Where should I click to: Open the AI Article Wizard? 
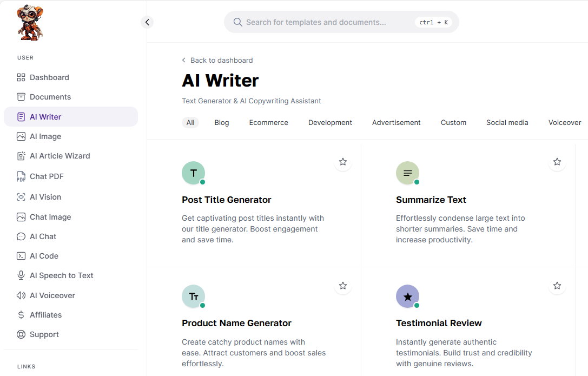[60, 155]
